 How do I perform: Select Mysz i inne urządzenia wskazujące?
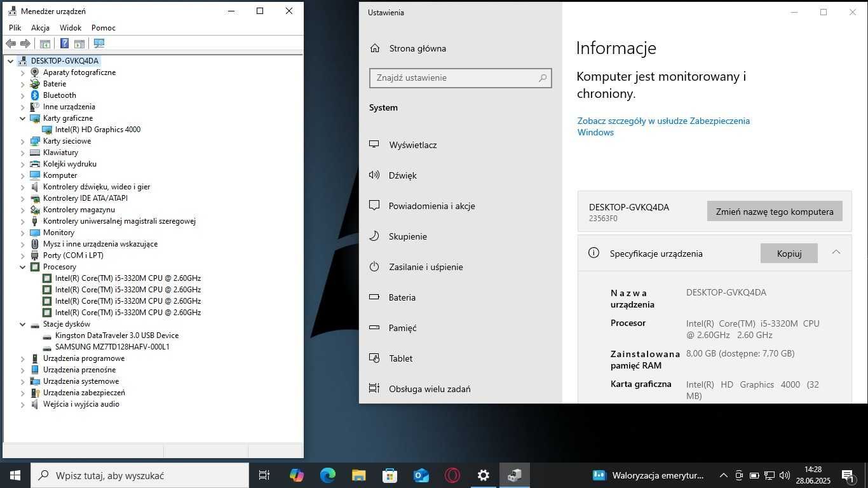point(100,244)
